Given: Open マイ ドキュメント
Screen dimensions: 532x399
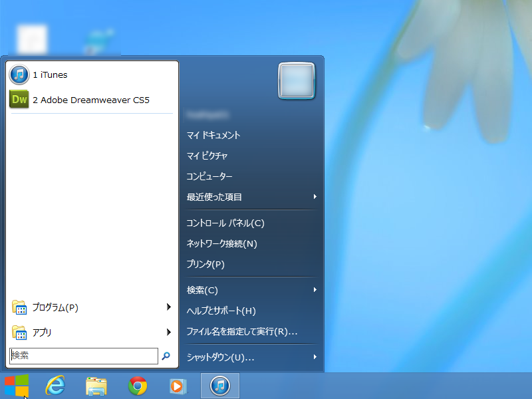Looking at the screenshot, I should pyautogui.click(x=213, y=135).
